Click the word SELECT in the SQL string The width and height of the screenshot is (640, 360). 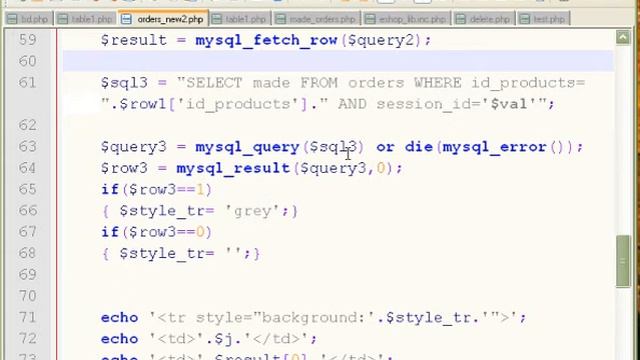point(214,83)
